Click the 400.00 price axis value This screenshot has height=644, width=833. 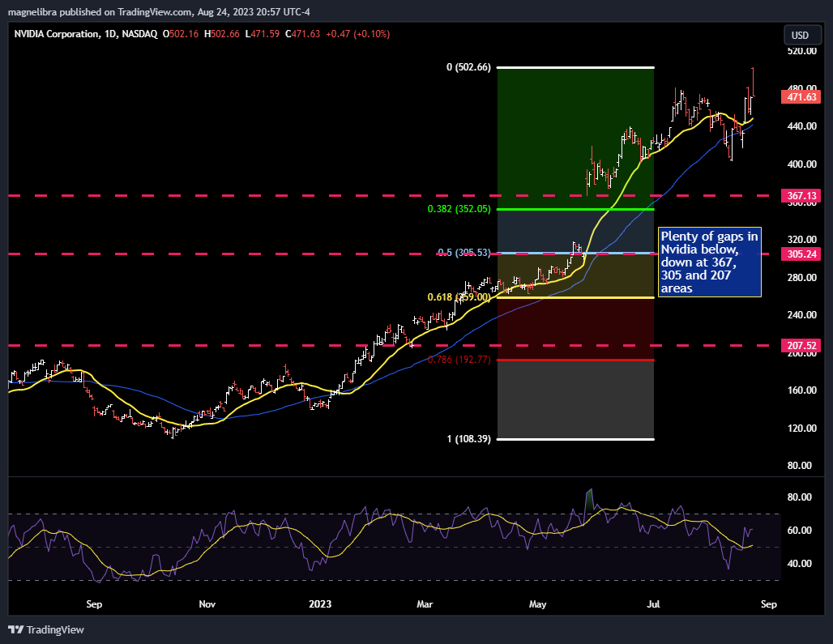(801, 164)
